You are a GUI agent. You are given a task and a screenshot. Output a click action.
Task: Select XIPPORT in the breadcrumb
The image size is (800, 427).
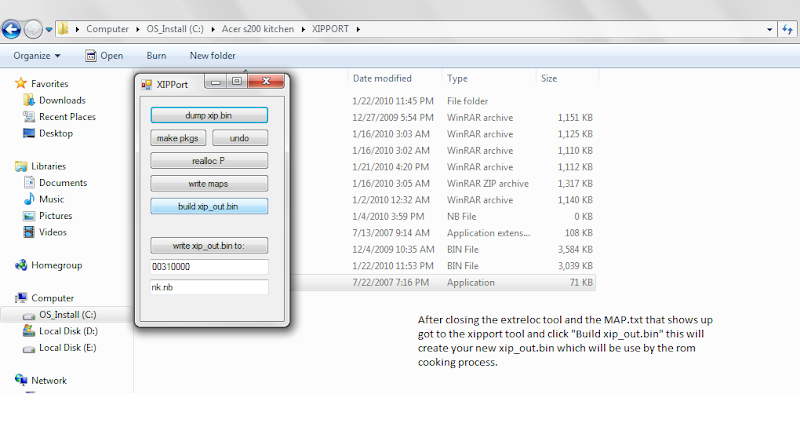coord(330,29)
